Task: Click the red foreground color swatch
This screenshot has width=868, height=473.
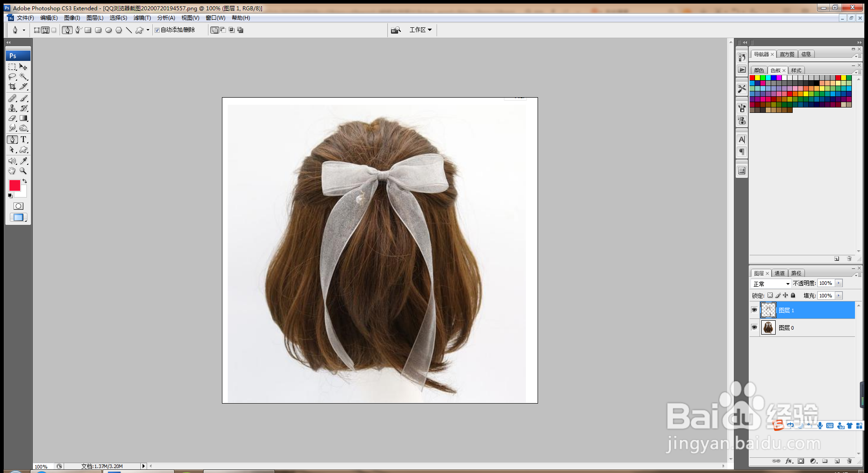Action: point(14,185)
